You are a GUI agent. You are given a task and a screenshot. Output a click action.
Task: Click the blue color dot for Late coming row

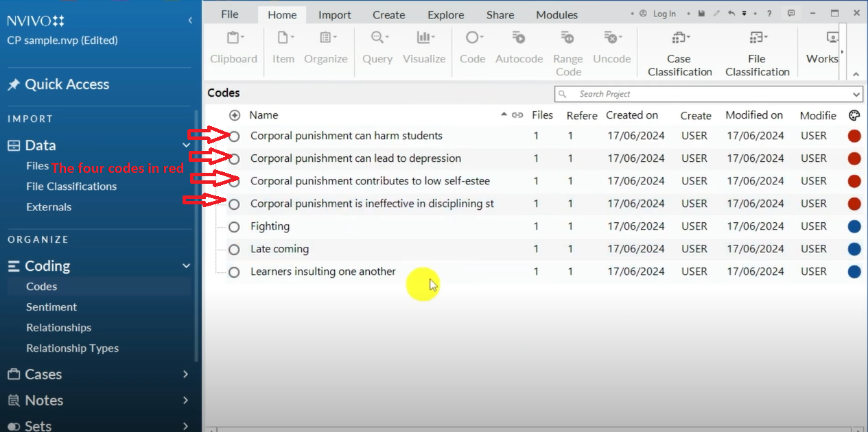tap(854, 250)
